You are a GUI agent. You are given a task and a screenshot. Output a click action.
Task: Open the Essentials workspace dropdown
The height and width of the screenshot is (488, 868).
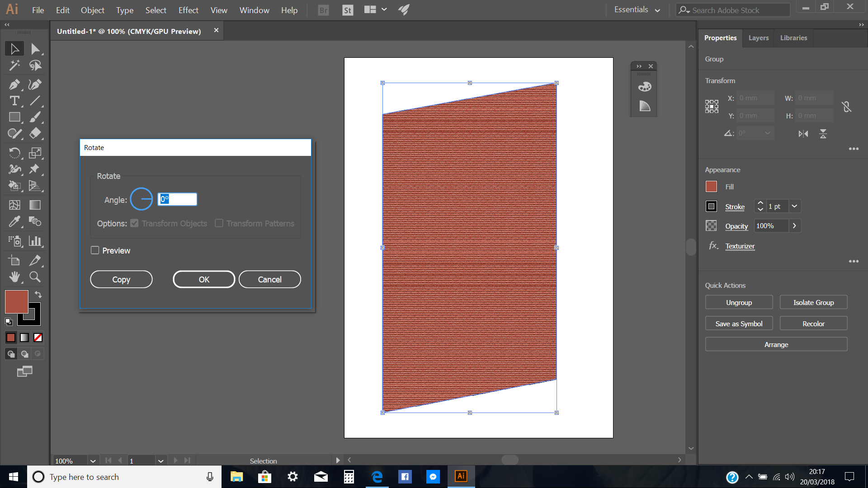coord(637,9)
